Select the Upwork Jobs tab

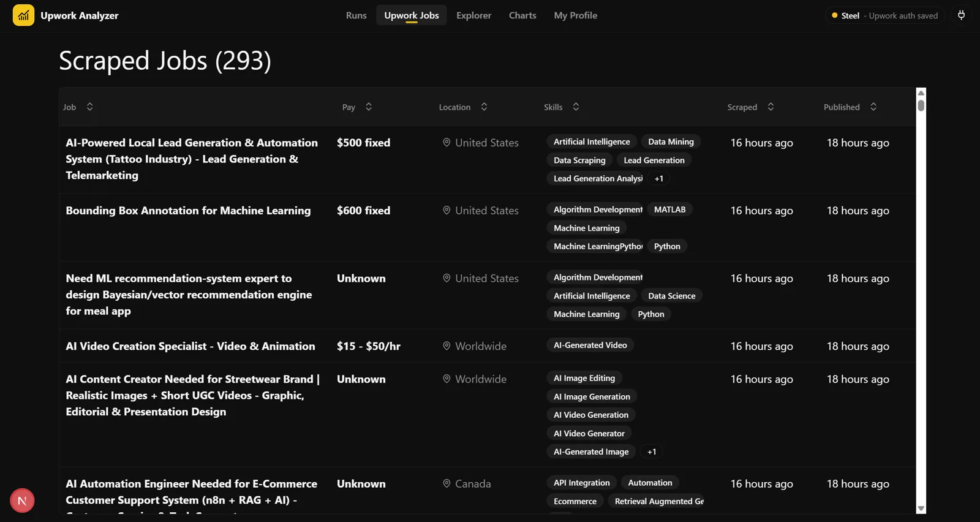[x=412, y=15]
